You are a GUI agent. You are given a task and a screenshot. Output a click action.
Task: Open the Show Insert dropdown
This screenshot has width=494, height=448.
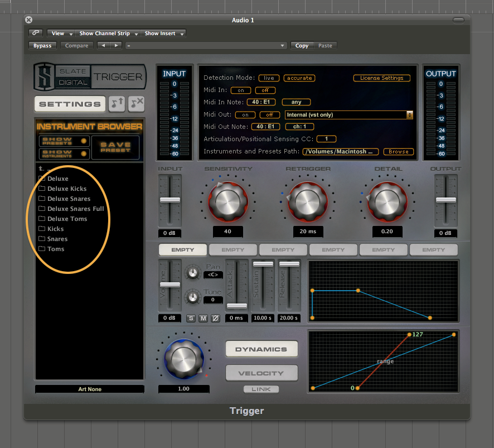pyautogui.click(x=163, y=33)
